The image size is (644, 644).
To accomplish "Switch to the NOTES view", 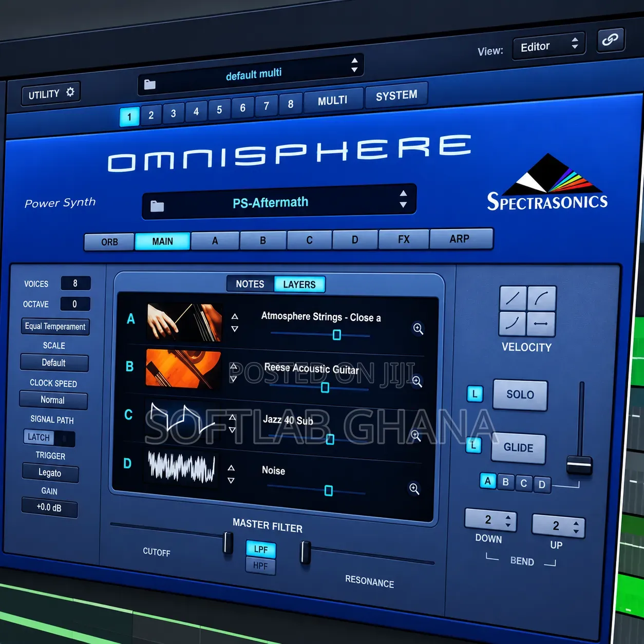I will [250, 284].
